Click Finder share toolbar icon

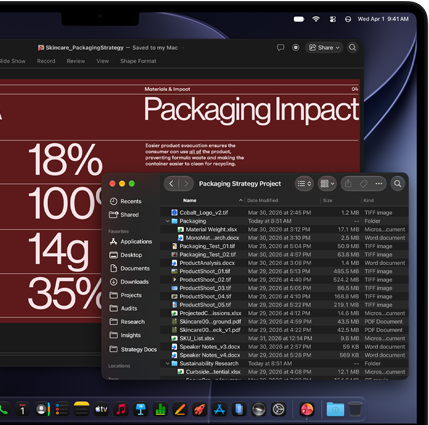click(x=348, y=184)
